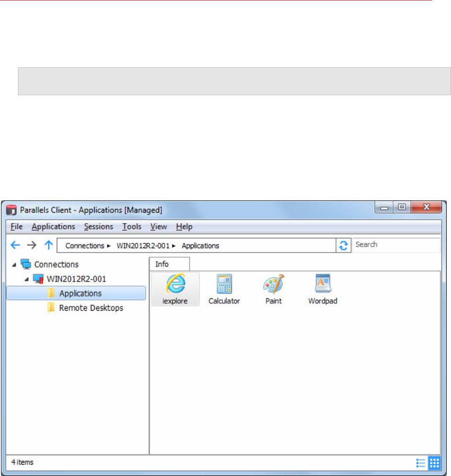Collapse the Connections tree node
451x476 pixels.
[14, 265]
